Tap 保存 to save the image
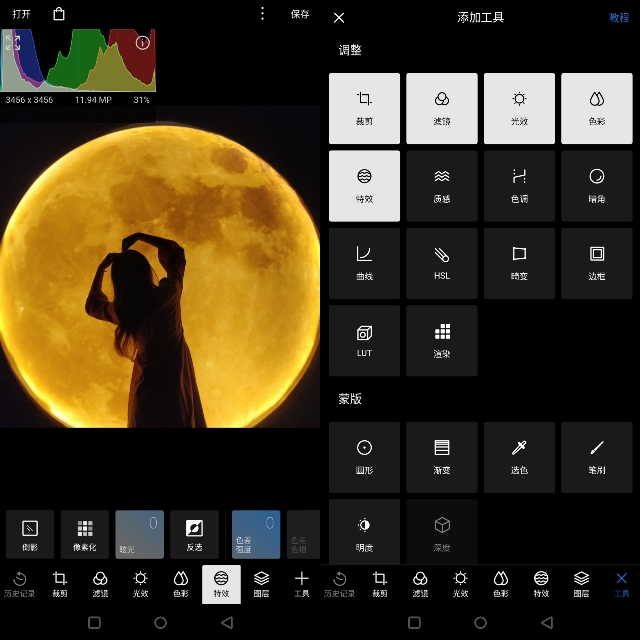 [x=300, y=14]
